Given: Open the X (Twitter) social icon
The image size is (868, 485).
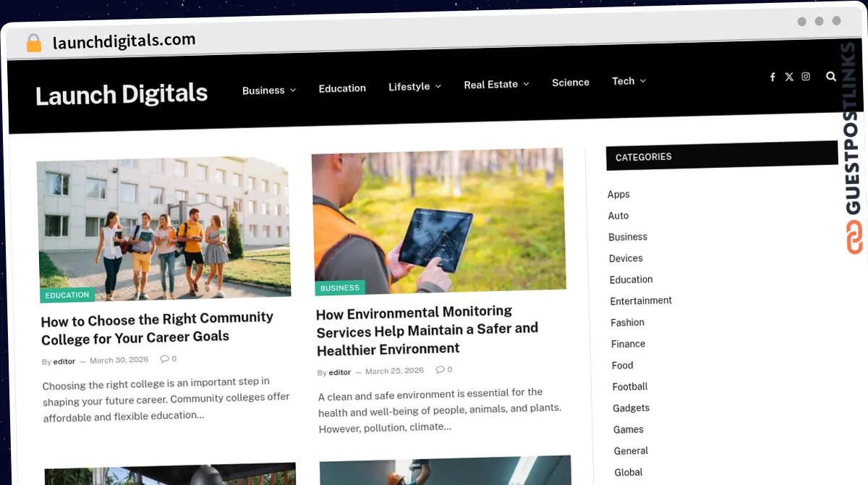Looking at the screenshot, I should tap(789, 77).
